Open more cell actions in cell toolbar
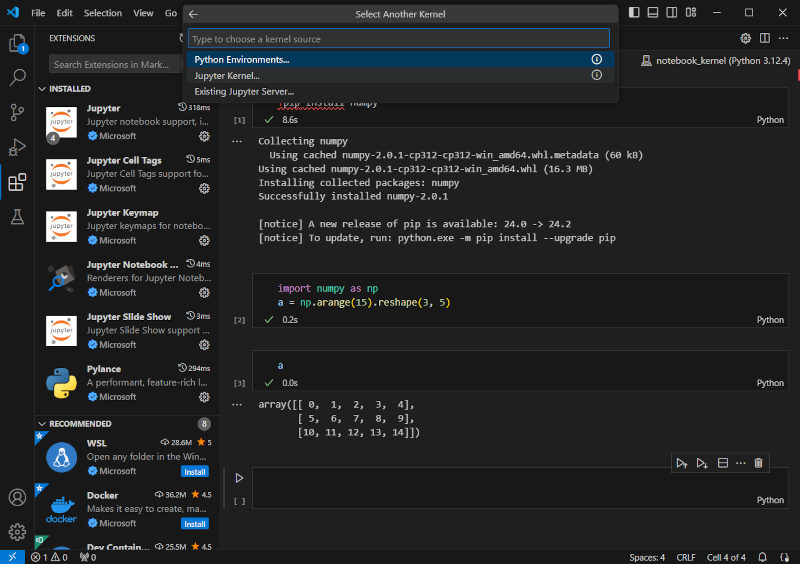Viewport: 800px width, 564px height. tap(741, 463)
